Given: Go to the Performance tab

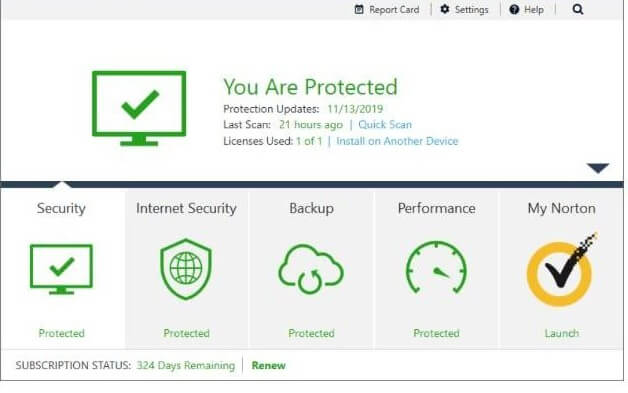Looking at the screenshot, I should click(437, 208).
